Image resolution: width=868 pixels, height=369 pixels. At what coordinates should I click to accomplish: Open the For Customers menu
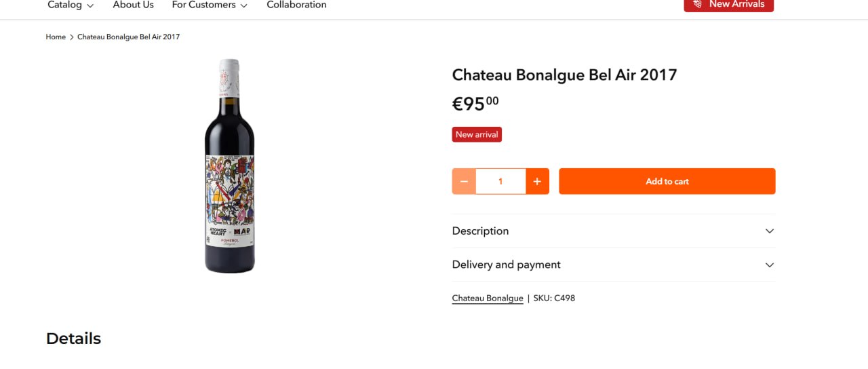pyautogui.click(x=203, y=5)
